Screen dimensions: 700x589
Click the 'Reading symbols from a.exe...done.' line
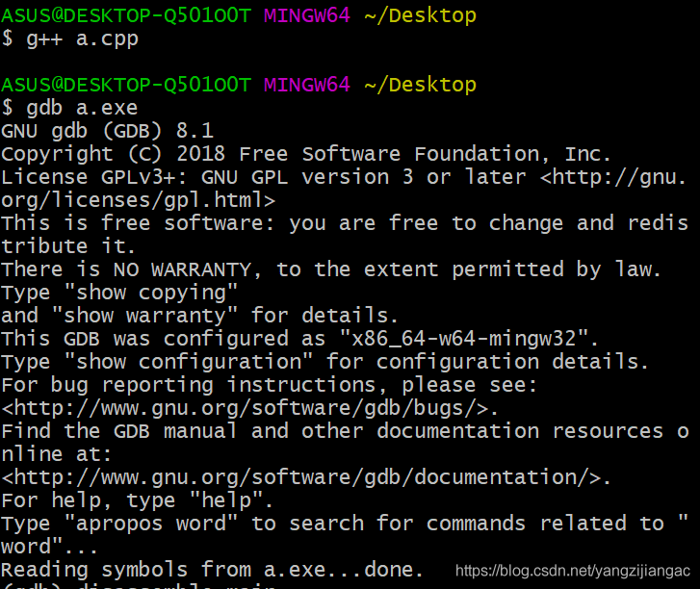click(x=212, y=571)
